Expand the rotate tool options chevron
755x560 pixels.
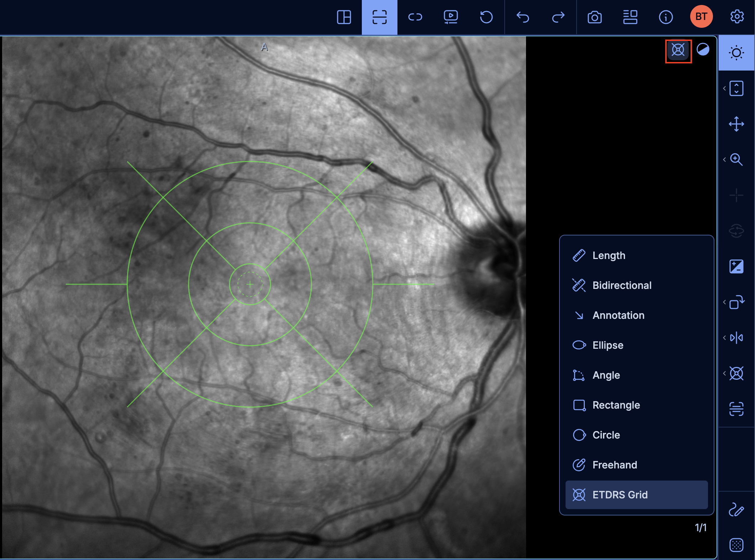click(724, 302)
